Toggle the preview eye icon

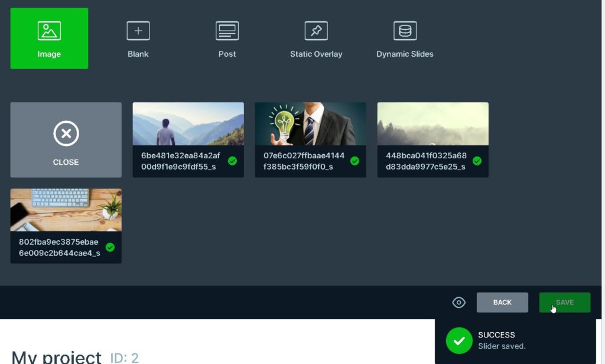coord(458,303)
